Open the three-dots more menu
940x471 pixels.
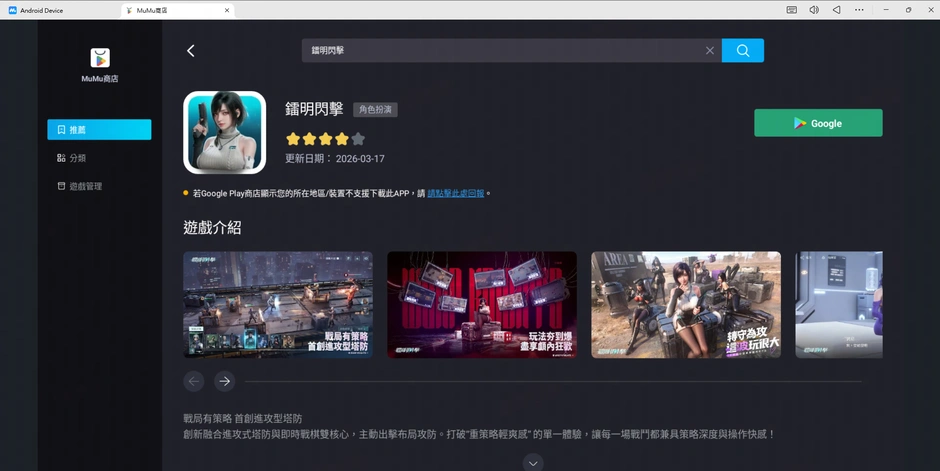pyautogui.click(x=859, y=10)
